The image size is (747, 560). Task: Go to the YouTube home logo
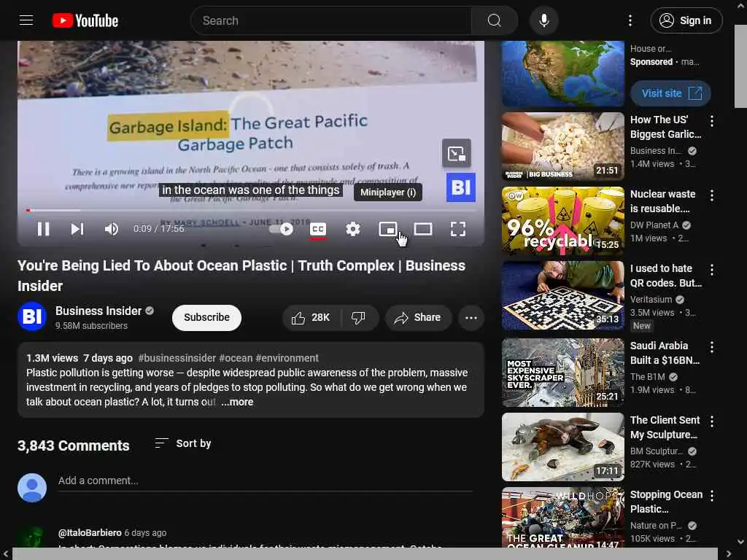(85, 20)
